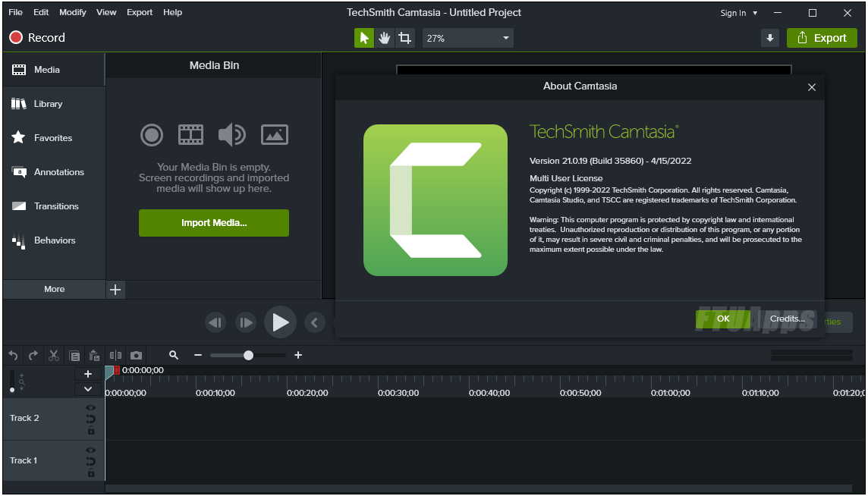Click the download arrow icon near Export
This screenshot has width=868, height=496.
(x=769, y=38)
